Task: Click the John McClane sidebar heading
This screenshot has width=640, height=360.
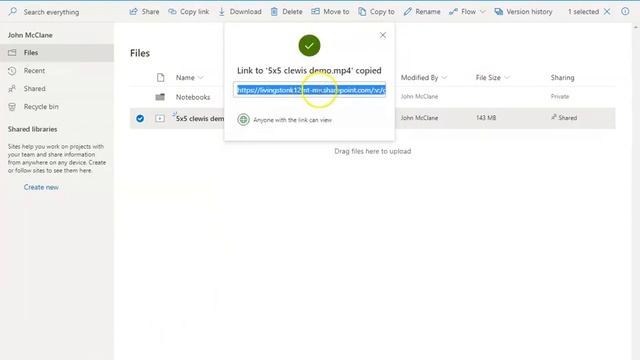Action: 30,35
